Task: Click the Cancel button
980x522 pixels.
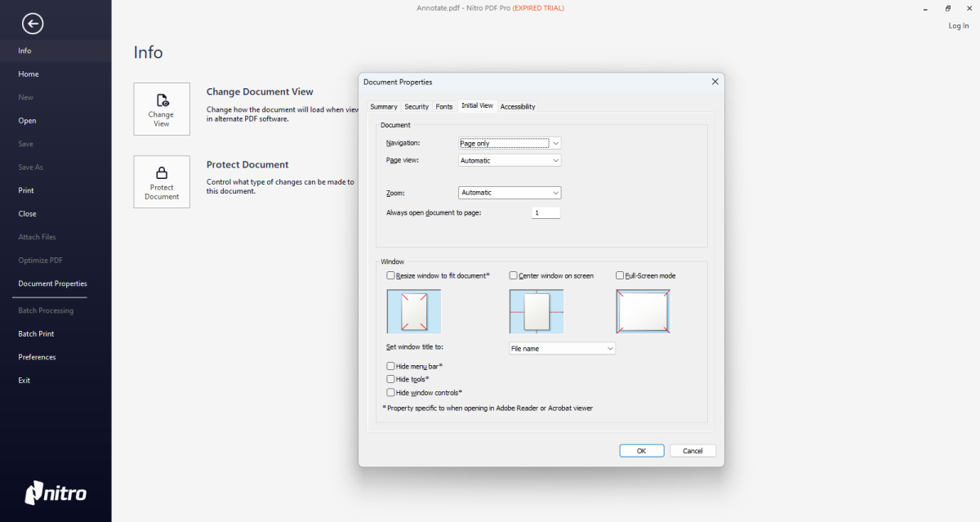Action: tap(693, 451)
